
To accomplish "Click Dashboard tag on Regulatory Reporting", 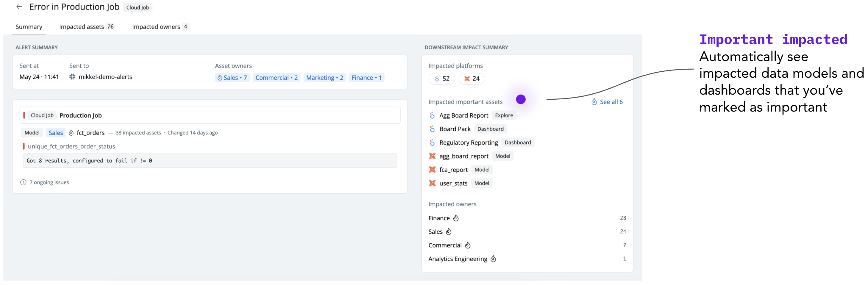I will [x=518, y=142].
